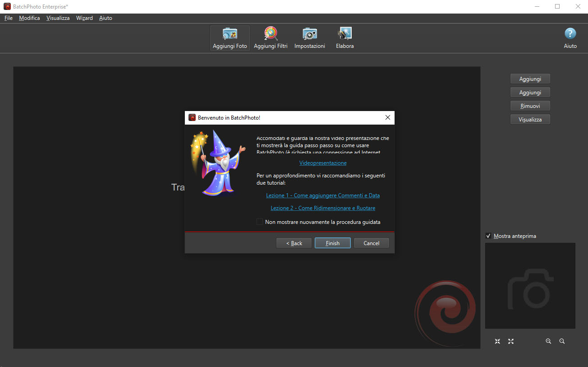Viewport: 588px width, 367px height.
Task: Maximize the BatchPhoto Enterprise window
Action: (x=557, y=6)
